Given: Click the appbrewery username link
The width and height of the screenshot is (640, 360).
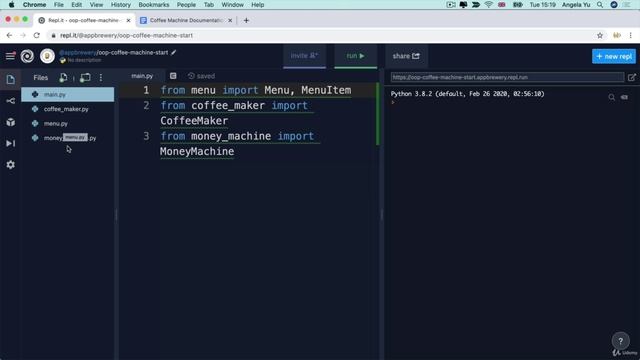Looking at the screenshot, I should (x=78, y=52).
